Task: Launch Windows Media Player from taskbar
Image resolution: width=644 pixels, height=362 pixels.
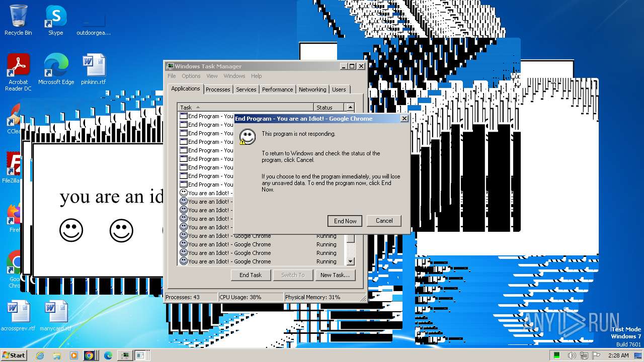Action: (x=73, y=355)
